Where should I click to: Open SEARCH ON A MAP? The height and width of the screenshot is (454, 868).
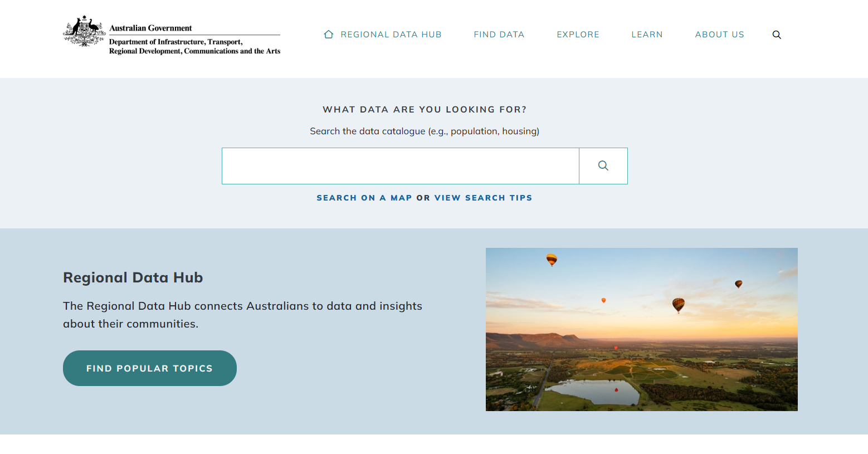tap(364, 198)
